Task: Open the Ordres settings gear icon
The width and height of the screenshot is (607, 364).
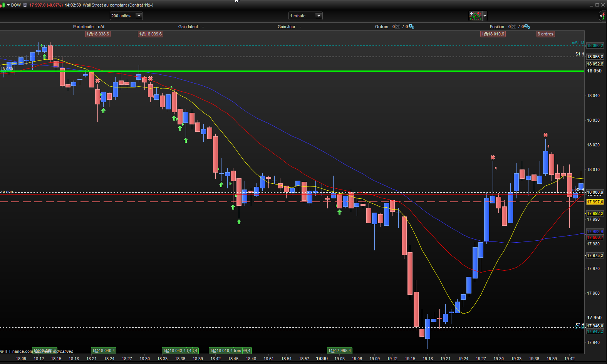Action: pos(411,27)
